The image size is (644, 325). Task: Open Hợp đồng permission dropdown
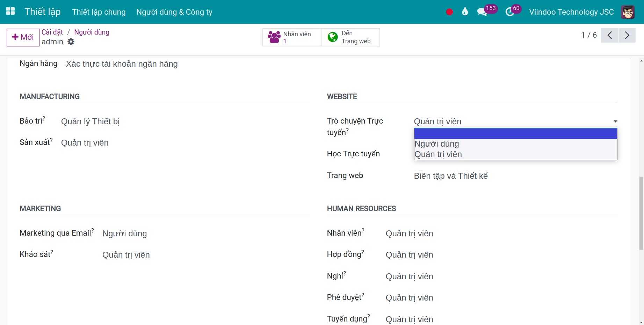pos(501,255)
